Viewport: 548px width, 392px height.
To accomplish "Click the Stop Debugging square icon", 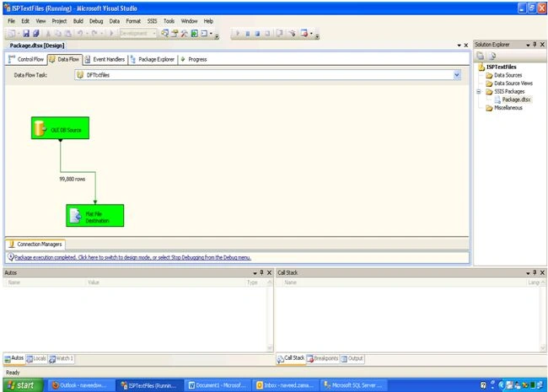I will tap(257, 34).
